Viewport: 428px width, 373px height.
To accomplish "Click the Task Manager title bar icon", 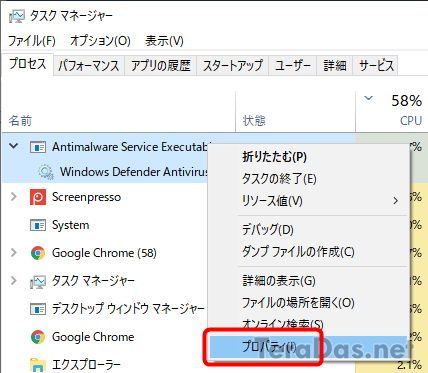I will (17, 16).
